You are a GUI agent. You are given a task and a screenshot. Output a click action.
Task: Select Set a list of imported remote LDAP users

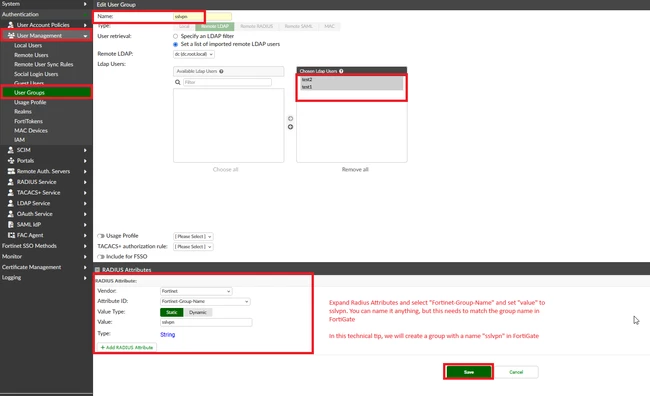(175, 44)
